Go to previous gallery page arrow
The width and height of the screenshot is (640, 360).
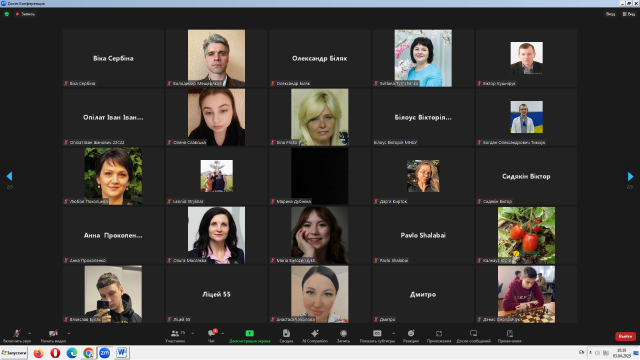(x=9, y=176)
